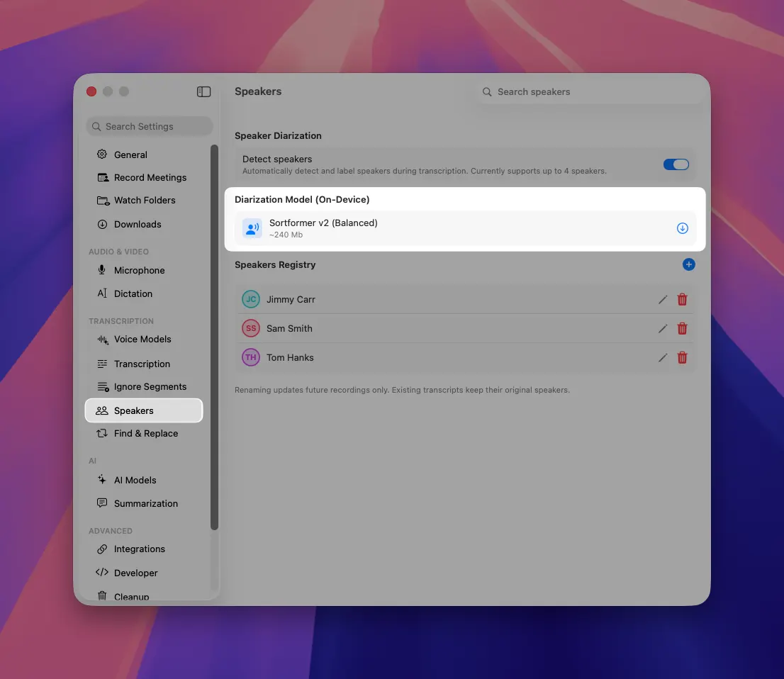Edit the Sam Smith speaker name

pos(663,328)
